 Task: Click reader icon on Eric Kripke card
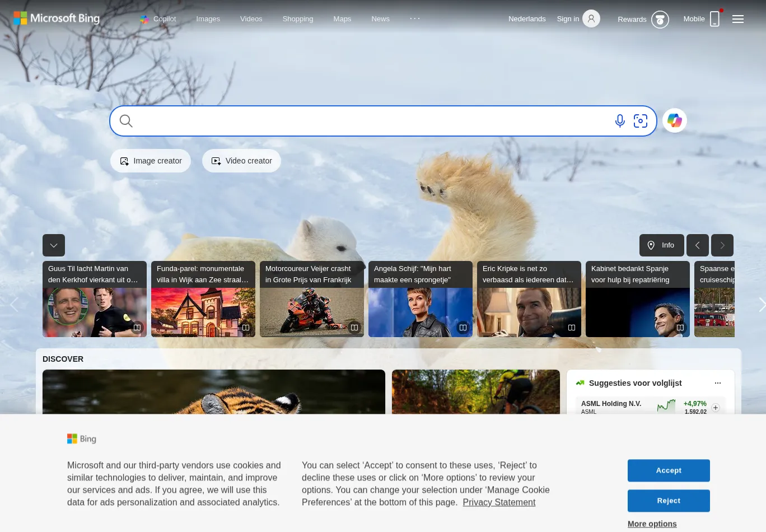pos(572,328)
